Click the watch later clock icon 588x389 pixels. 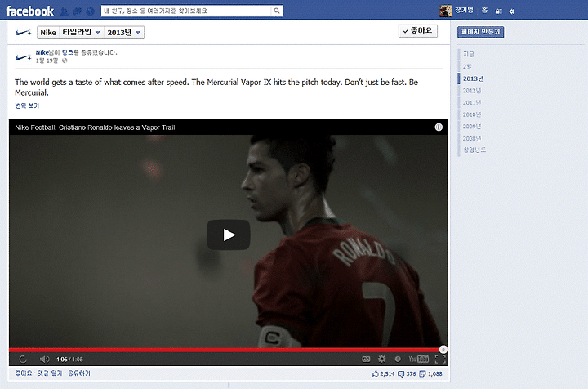coord(398,360)
